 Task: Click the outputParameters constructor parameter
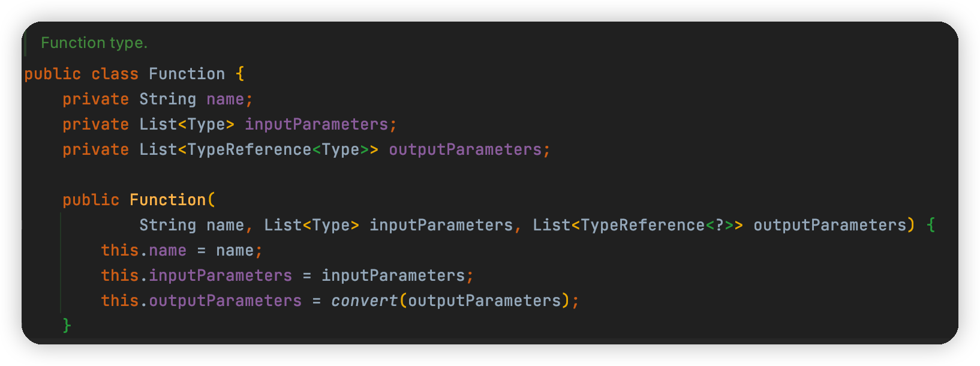tap(829, 225)
